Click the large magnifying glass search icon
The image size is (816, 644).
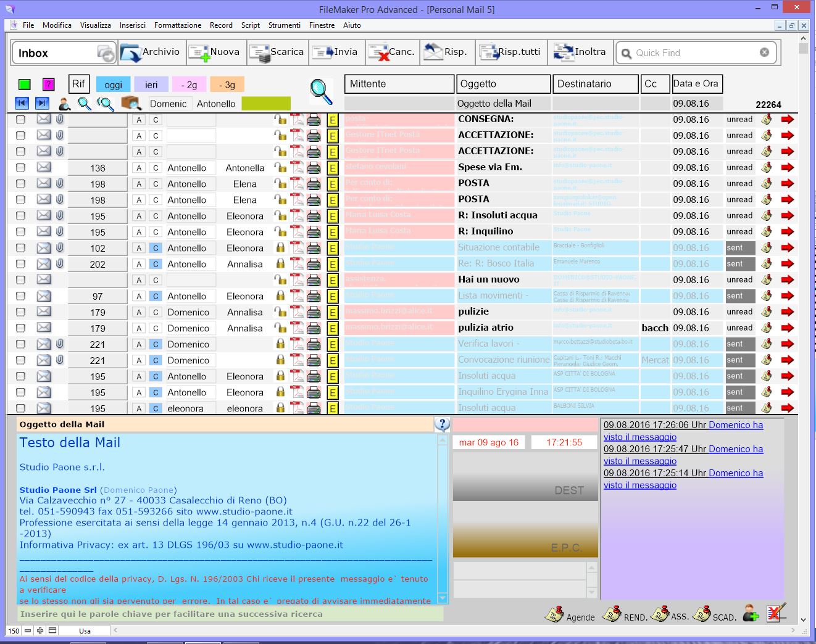[x=320, y=91]
